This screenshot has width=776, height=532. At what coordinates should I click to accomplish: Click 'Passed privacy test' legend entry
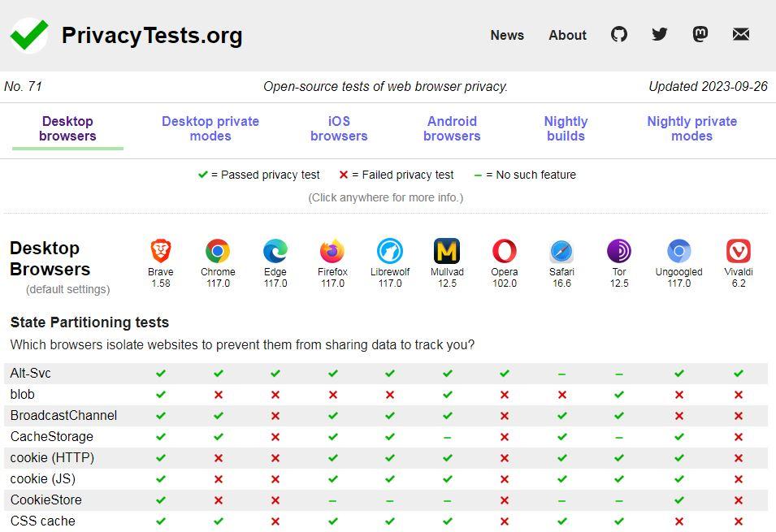tap(259, 175)
